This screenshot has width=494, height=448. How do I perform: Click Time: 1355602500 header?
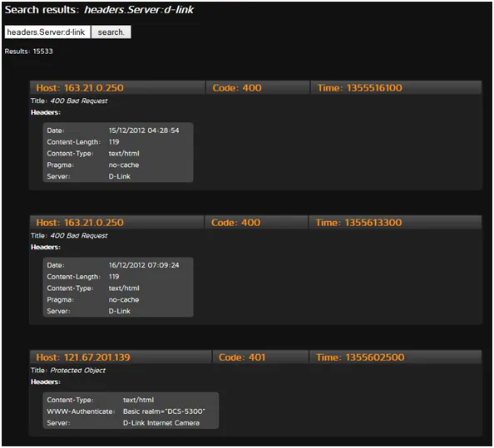click(360, 357)
